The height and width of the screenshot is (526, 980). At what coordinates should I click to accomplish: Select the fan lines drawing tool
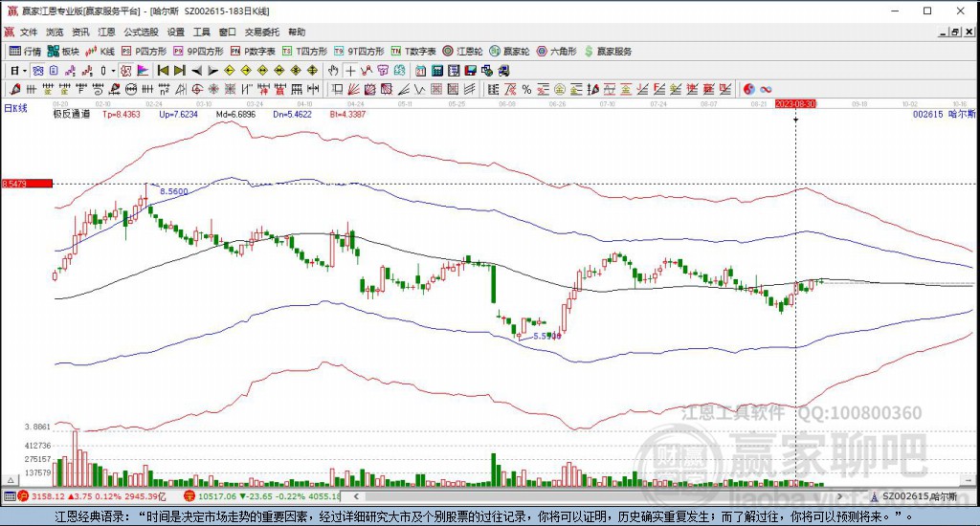(353, 89)
